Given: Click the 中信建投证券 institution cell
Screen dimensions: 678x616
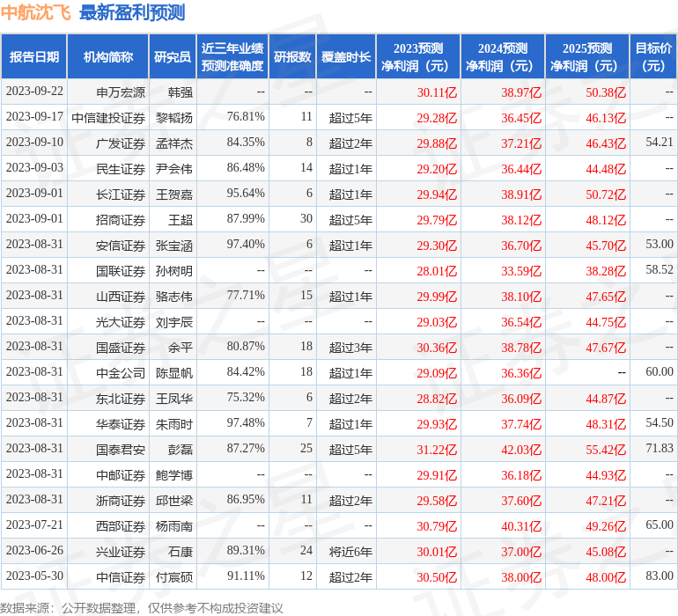Looking at the screenshot, I should point(108,118).
